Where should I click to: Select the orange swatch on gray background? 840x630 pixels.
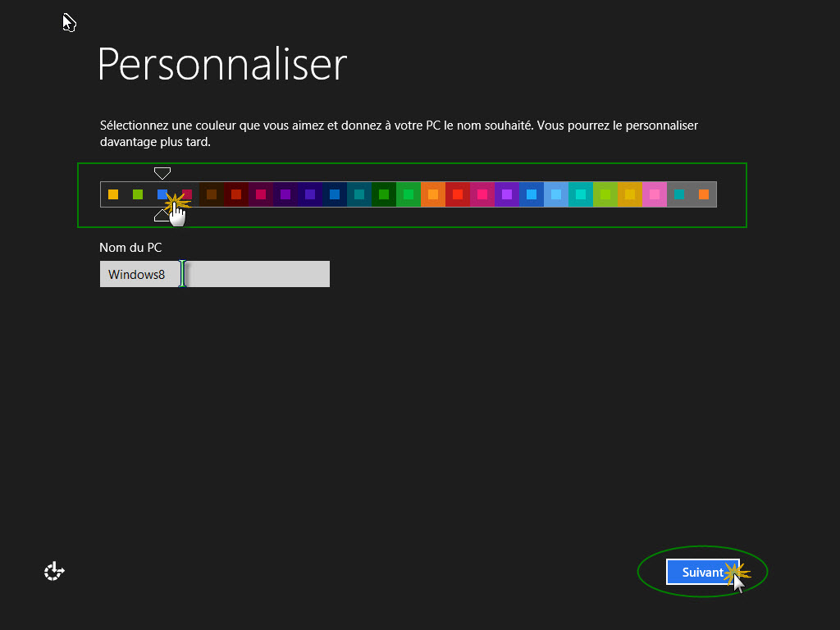pos(705,194)
